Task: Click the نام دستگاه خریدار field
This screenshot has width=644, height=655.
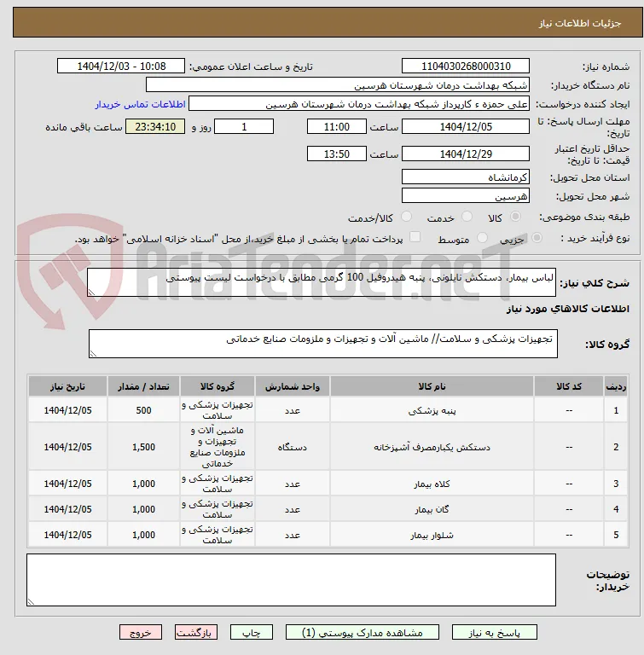Action: tap(338, 85)
